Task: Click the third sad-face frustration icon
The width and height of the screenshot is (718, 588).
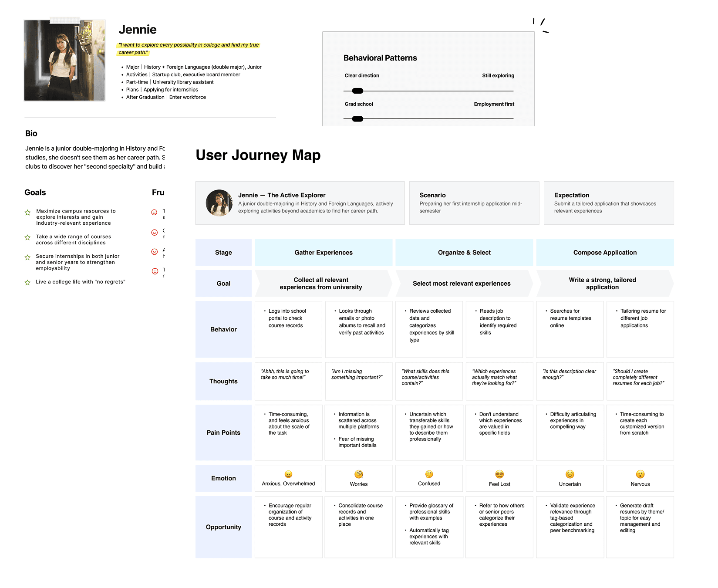Action: (154, 252)
